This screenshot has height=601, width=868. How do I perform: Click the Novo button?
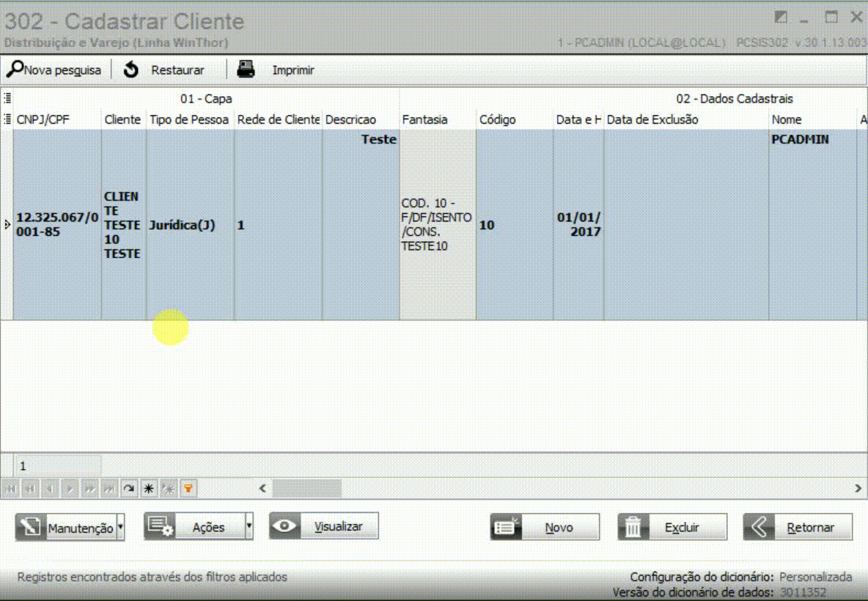[x=545, y=528]
